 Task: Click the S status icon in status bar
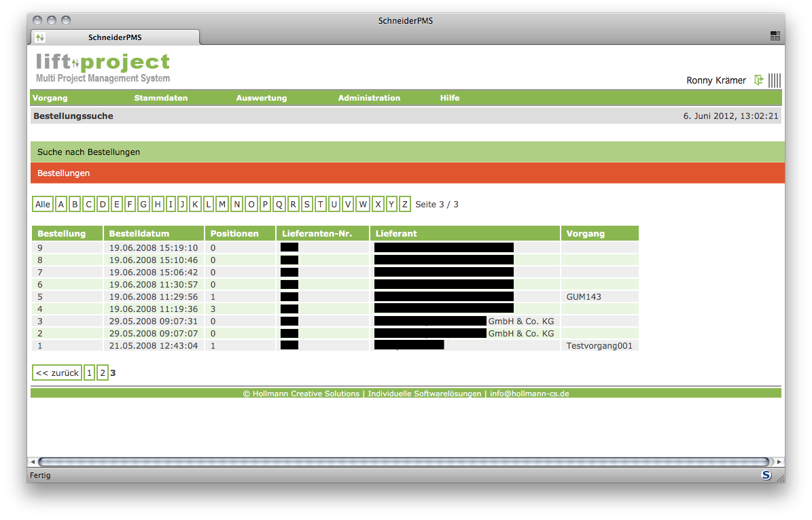(766, 475)
